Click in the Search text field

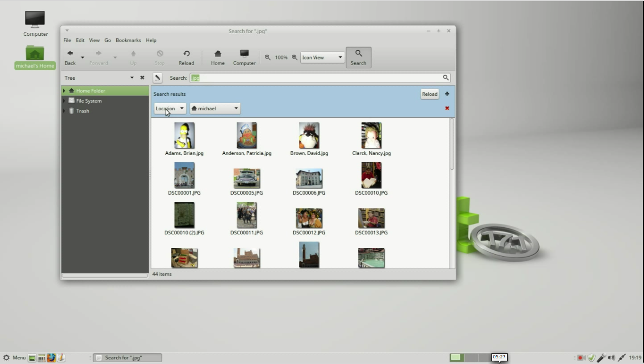click(x=320, y=78)
